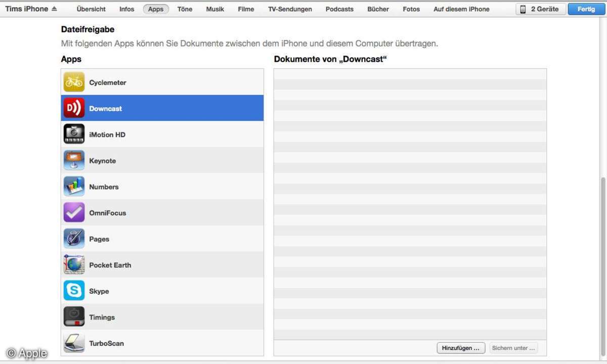
Task: Click the vertical page scrollbar thumb
Action: click(x=603, y=268)
